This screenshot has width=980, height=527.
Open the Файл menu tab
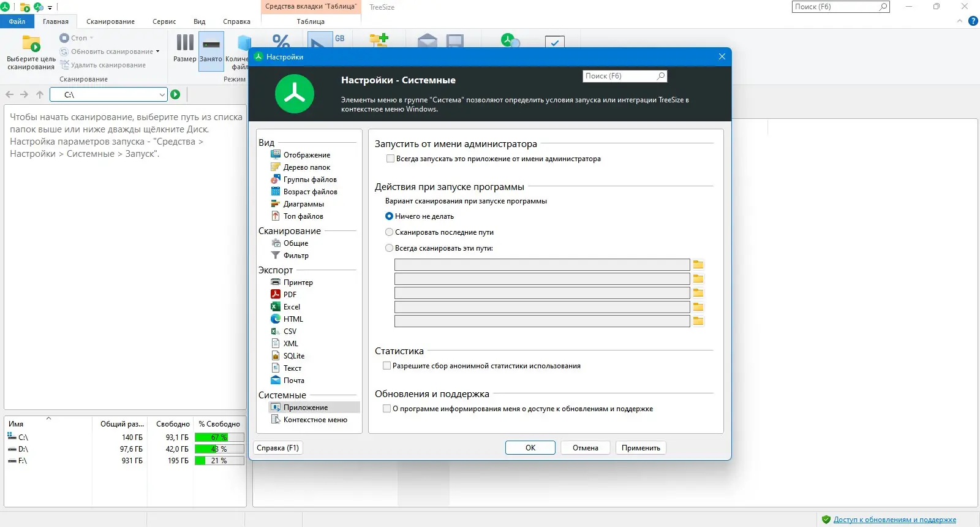click(x=17, y=21)
